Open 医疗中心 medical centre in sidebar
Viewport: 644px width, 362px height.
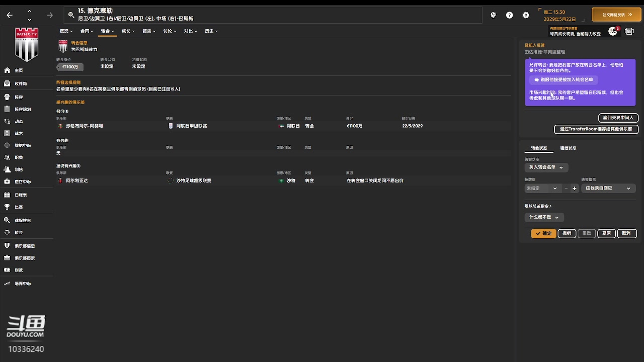(23, 182)
